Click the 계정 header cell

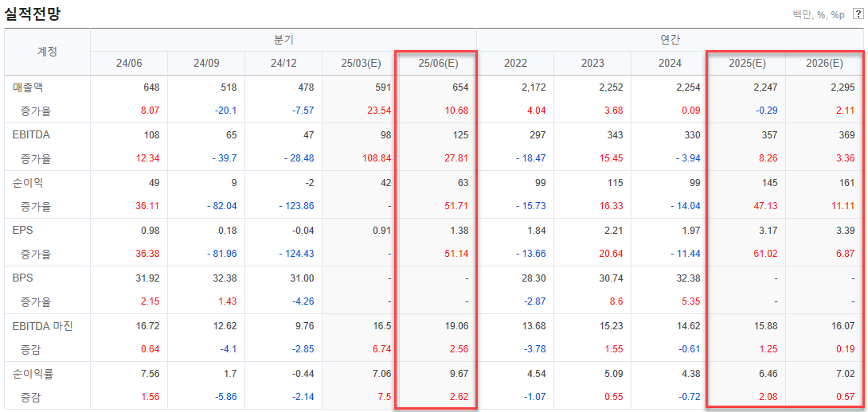[47, 52]
